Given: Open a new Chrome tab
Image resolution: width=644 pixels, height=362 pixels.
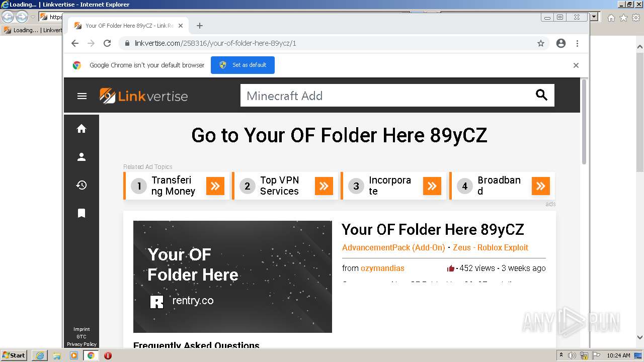Looking at the screenshot, I should click(x=200, y=26).
